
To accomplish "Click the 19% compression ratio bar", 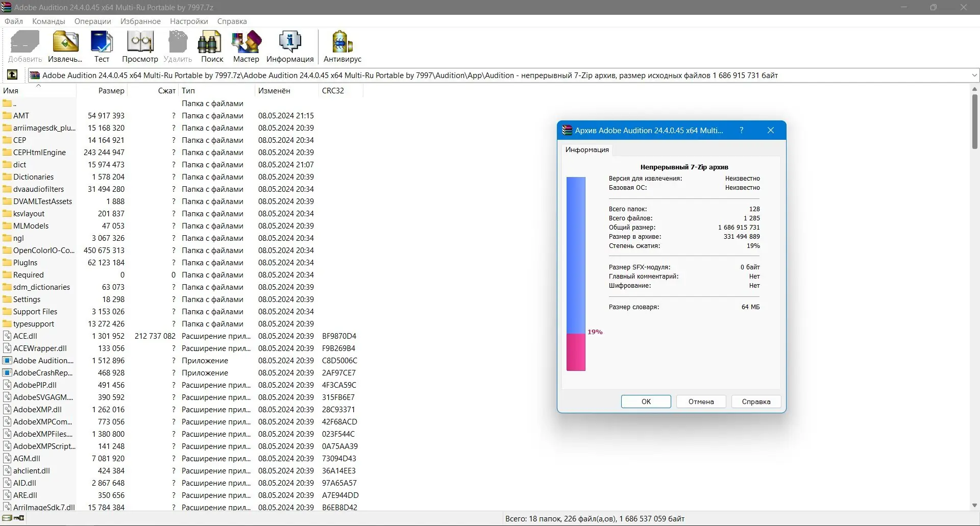I will pos(576,273).
